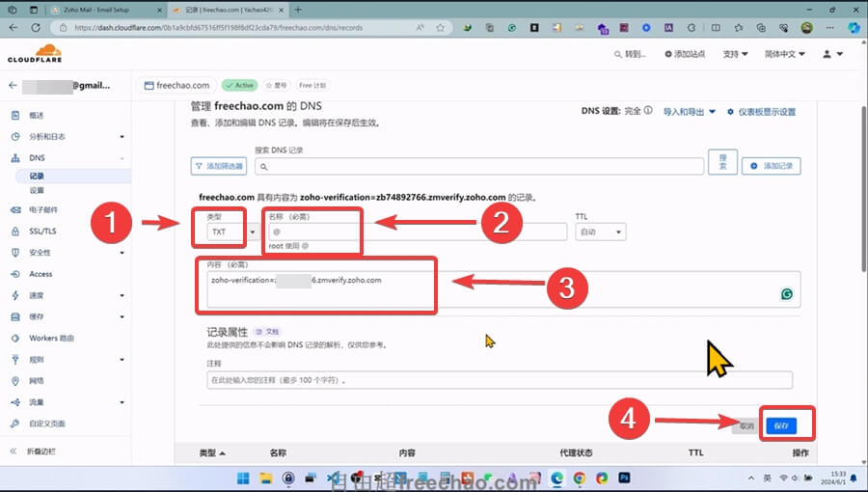The width and height of the screenshot is (868, 492).
Task: Click the 保存 save button
Action: [781, 425]
